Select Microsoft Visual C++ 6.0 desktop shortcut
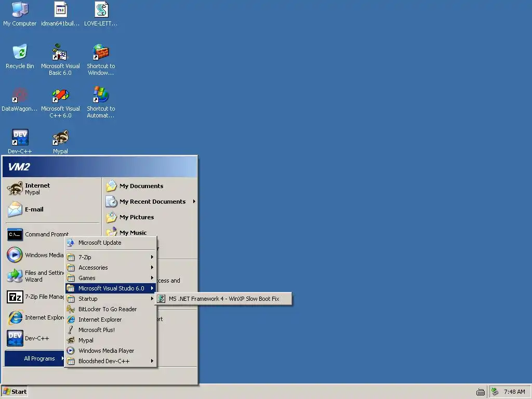The image size is (532, 399). (x=60, y=102)
